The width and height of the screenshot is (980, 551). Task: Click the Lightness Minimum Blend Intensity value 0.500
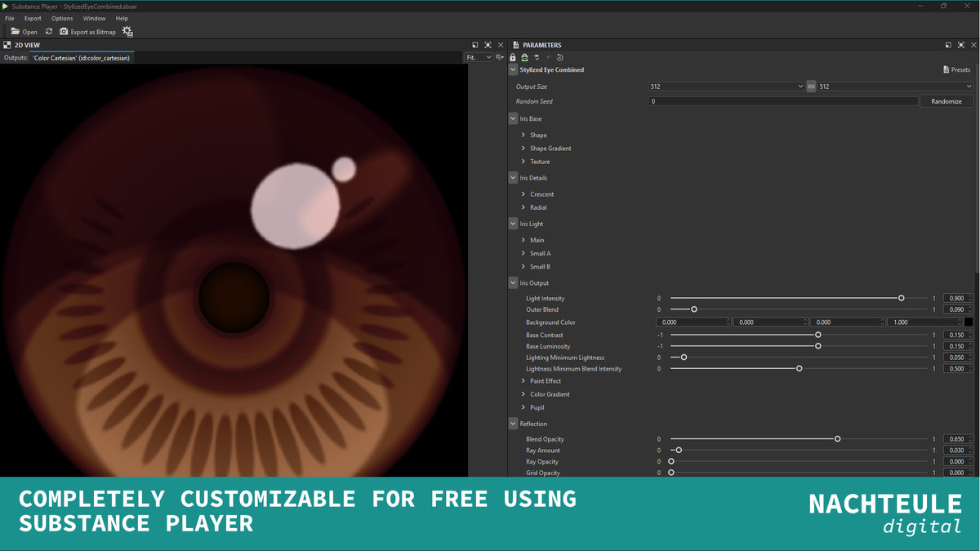tap(957, 369)
